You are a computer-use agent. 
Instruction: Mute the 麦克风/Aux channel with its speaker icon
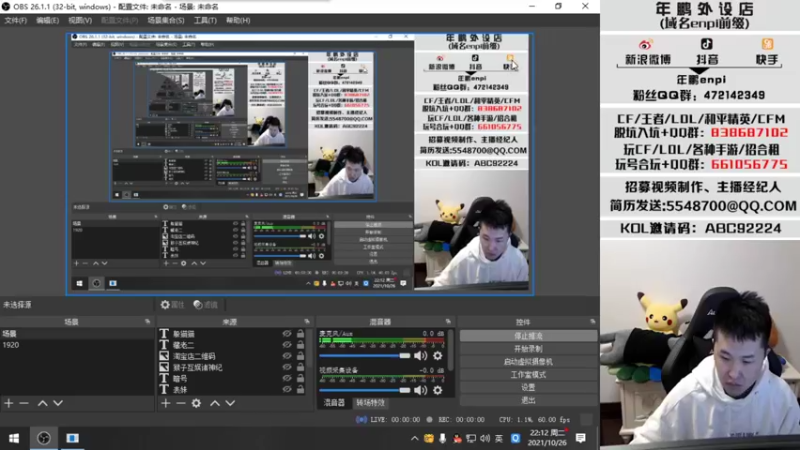pyautogui.click(x=420, y=356)
